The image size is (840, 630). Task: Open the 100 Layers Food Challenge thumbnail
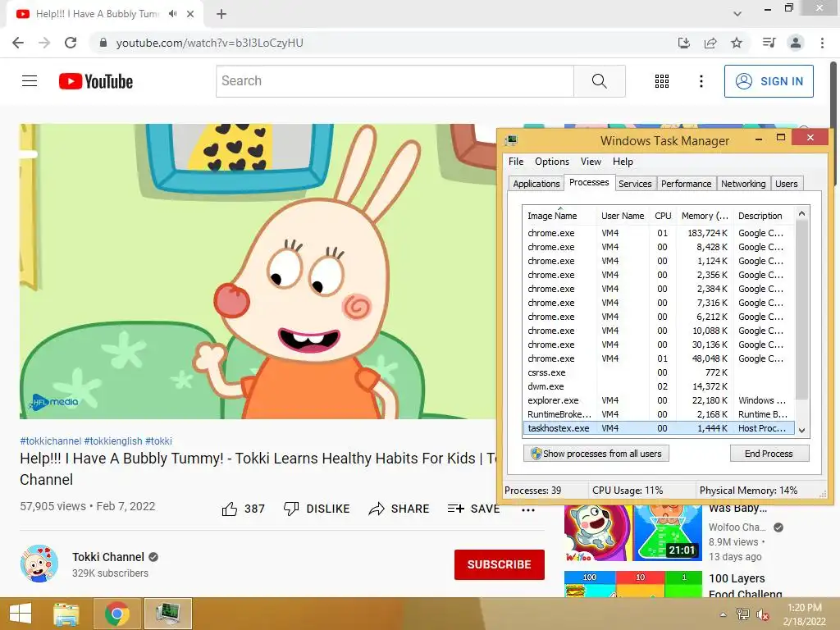pyautogui.click(x=632, y=584)
